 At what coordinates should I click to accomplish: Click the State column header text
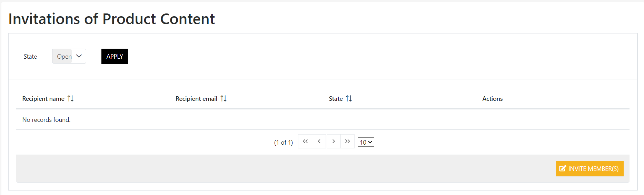(336, 99)
